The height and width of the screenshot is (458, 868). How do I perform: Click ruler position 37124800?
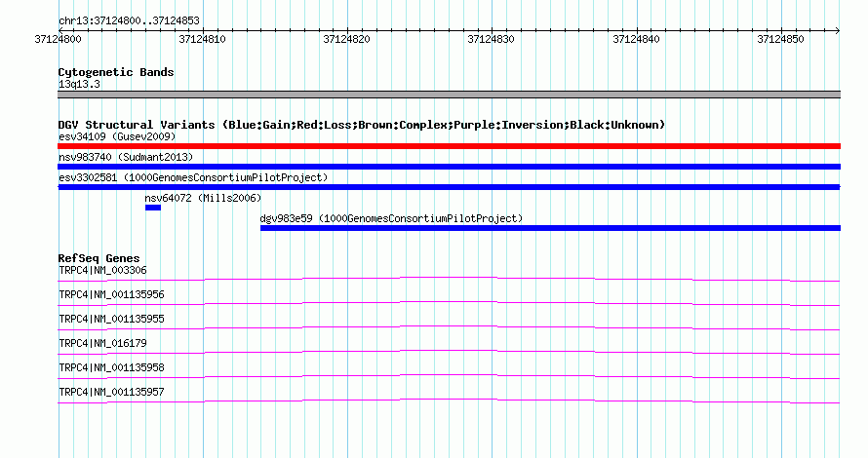click(58, 39)
